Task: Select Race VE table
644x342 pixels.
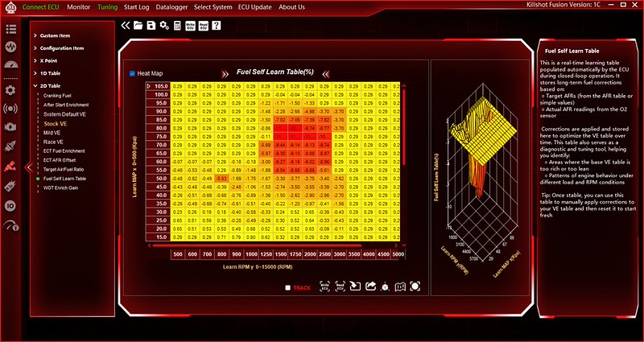Action: pos(53,142)
